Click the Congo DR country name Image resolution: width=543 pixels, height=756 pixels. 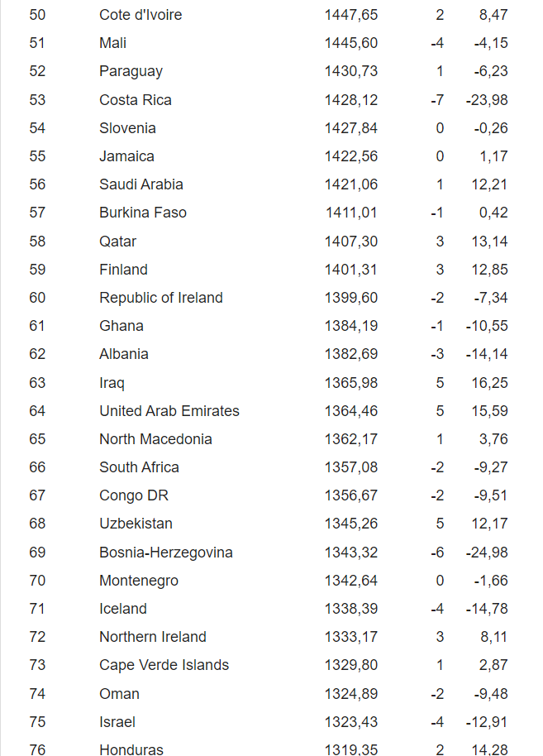tap(134, 495)
